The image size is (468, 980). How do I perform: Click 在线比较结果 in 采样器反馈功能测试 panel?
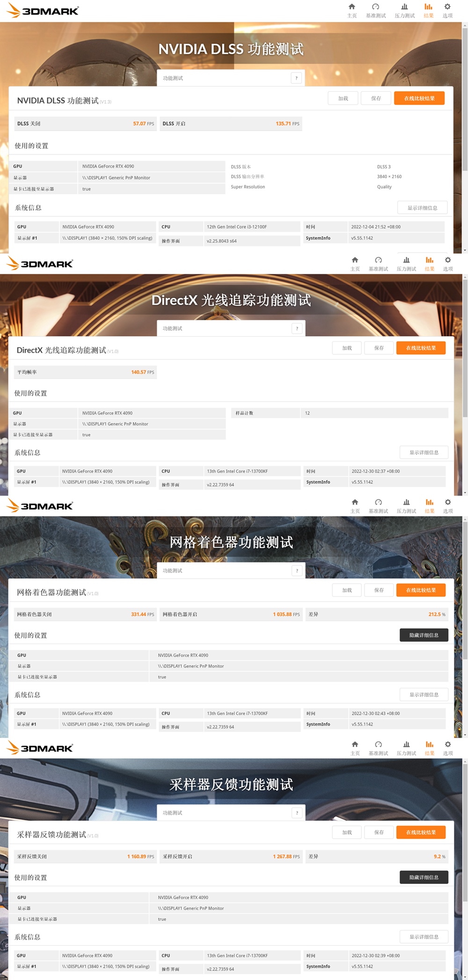pos(421,832)
